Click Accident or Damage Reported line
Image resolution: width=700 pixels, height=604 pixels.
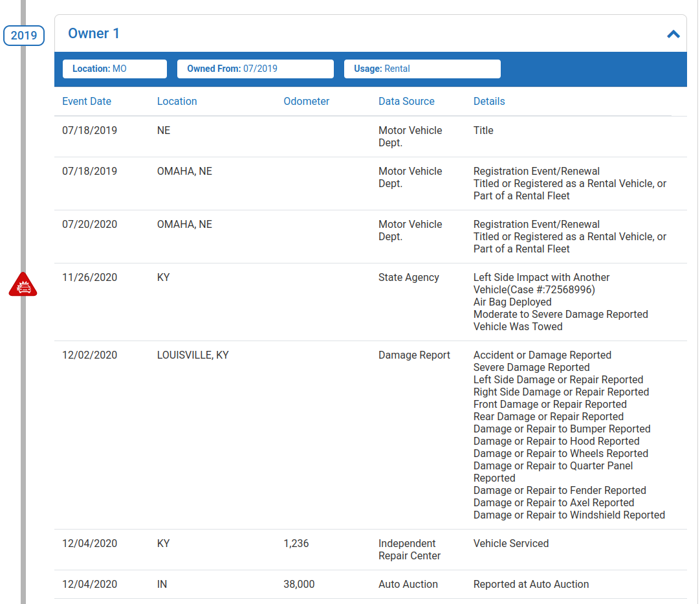(x=542, y=355)
